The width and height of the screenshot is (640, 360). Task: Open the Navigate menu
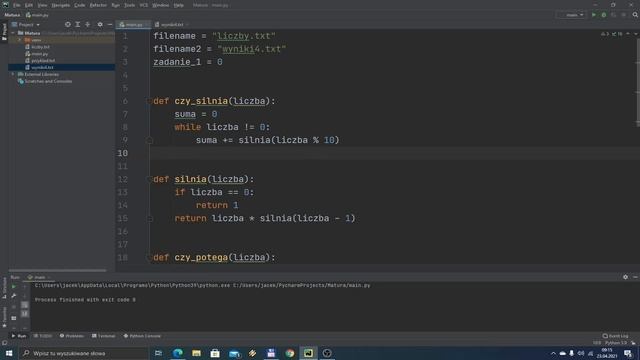[60, 5]
